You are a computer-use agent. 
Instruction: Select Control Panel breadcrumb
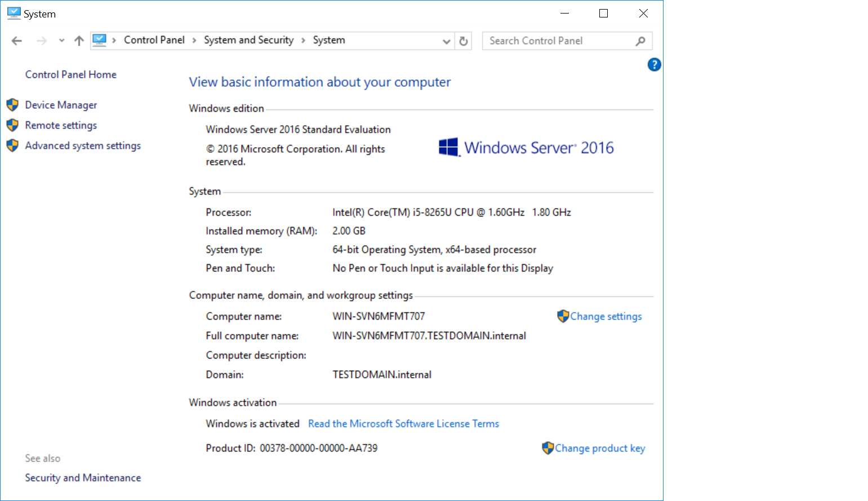point(154,40)
